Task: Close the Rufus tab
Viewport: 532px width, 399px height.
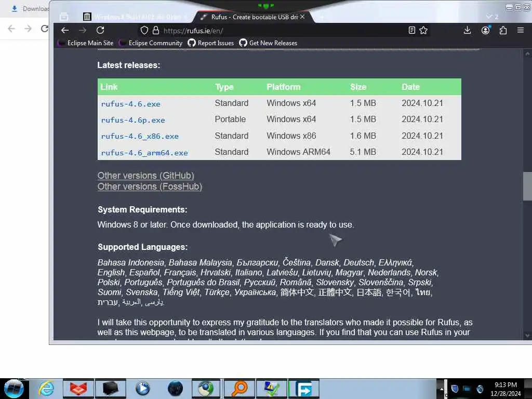Action: pos(302,17)
